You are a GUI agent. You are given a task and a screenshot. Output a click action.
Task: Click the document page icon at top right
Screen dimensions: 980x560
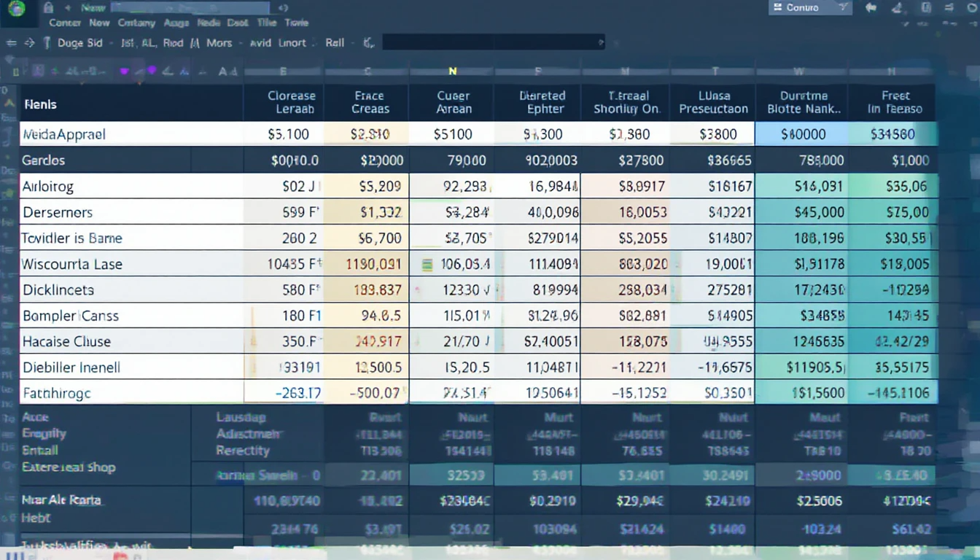[926, 7]
